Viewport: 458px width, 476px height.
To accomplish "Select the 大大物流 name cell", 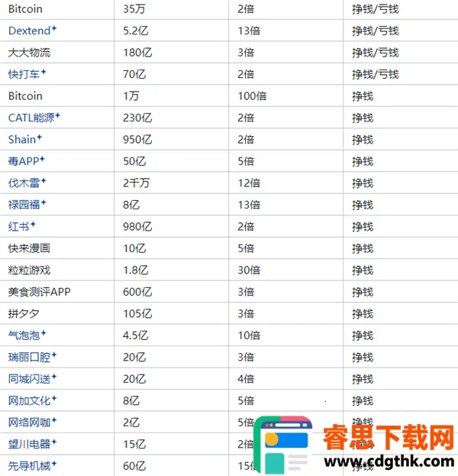I will (x=56, y=52).
